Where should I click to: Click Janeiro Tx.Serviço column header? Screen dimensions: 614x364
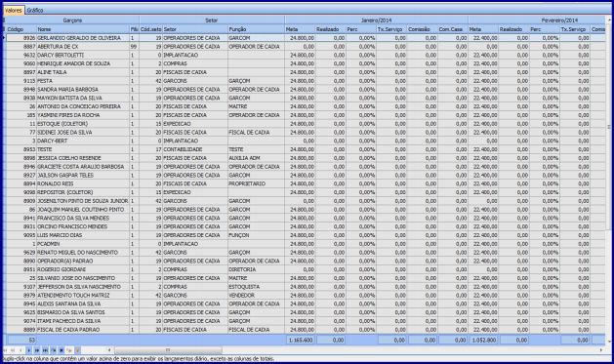coord(391,29)
